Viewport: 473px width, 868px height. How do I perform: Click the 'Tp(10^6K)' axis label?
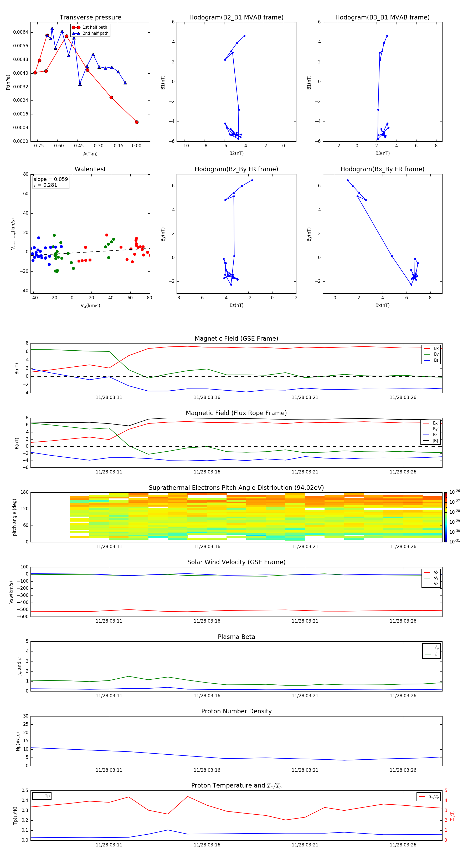[15, 815]
